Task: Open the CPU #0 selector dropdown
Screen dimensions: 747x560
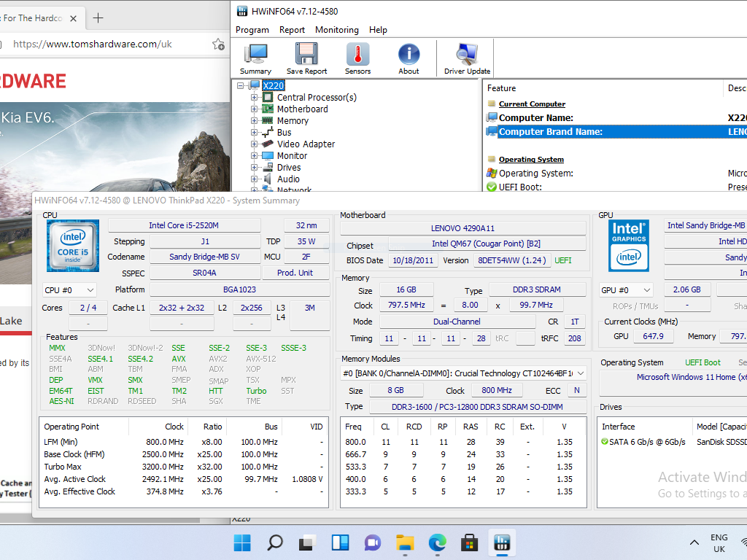Action: click(70, 290)
